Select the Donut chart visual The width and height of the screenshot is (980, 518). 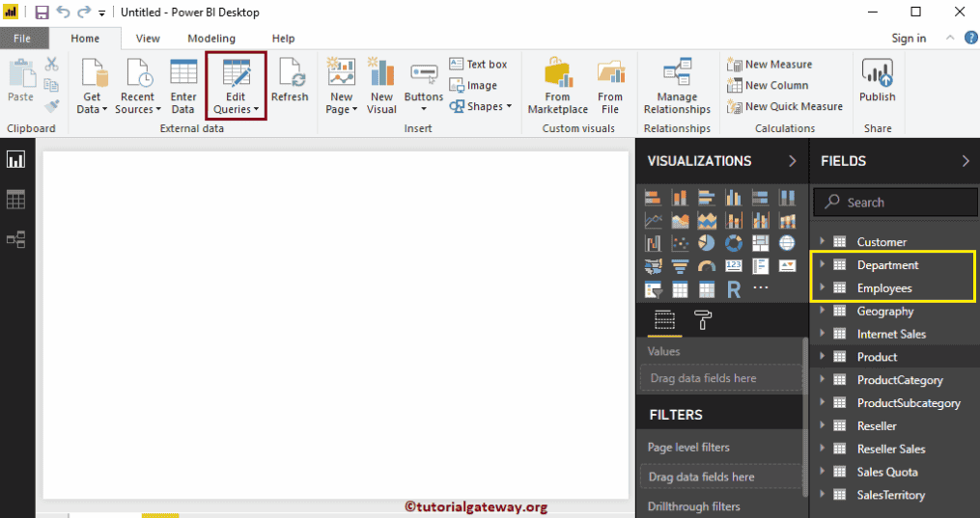[x=734, y=243]
